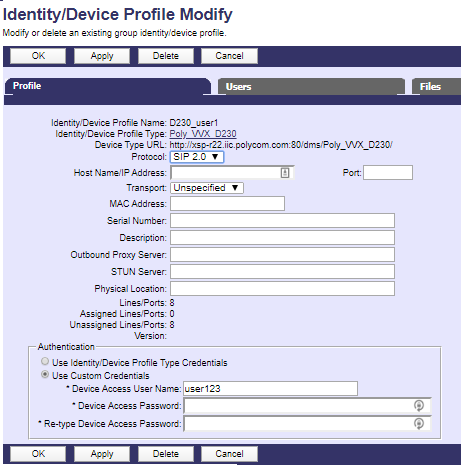461x470 pixels.
Task: Click the Outbound Proxy Server field
Action: (282, 255)
